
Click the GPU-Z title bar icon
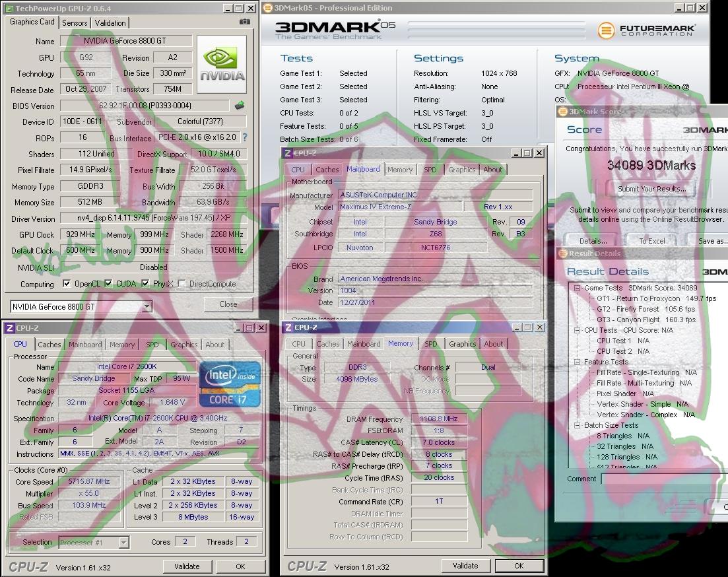click(x=9, y=9)
